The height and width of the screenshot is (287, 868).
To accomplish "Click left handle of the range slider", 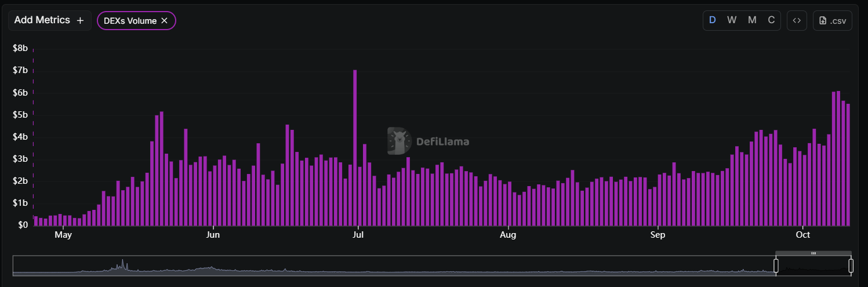I will tap(776, 266).
